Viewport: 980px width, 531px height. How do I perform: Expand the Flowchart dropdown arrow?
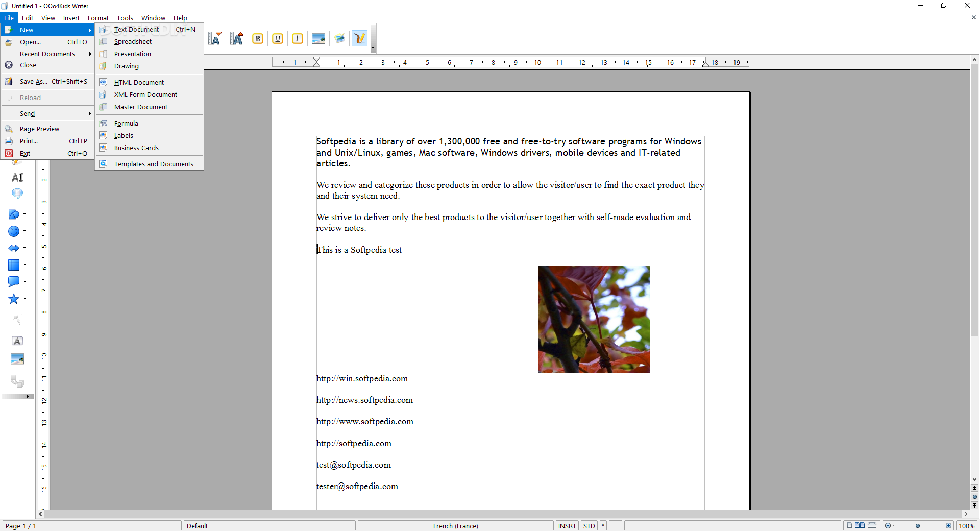[x=24, y=265]
